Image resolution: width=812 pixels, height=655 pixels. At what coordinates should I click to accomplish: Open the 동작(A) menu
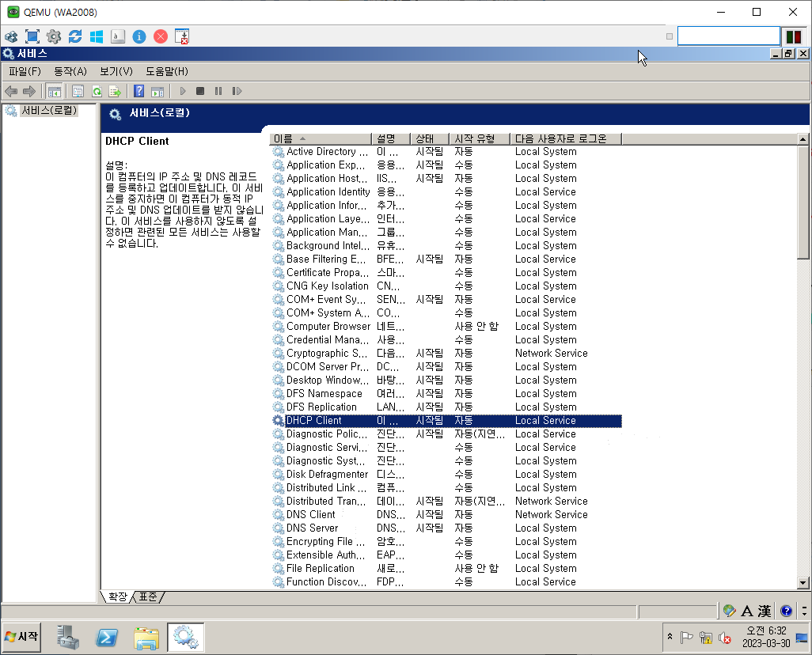point(70,71)
